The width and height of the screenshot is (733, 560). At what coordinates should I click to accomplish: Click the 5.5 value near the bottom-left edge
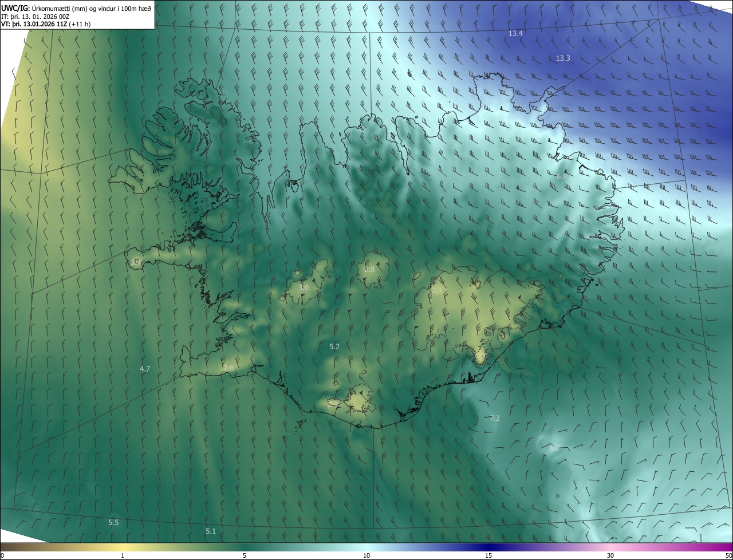[113, 523]
